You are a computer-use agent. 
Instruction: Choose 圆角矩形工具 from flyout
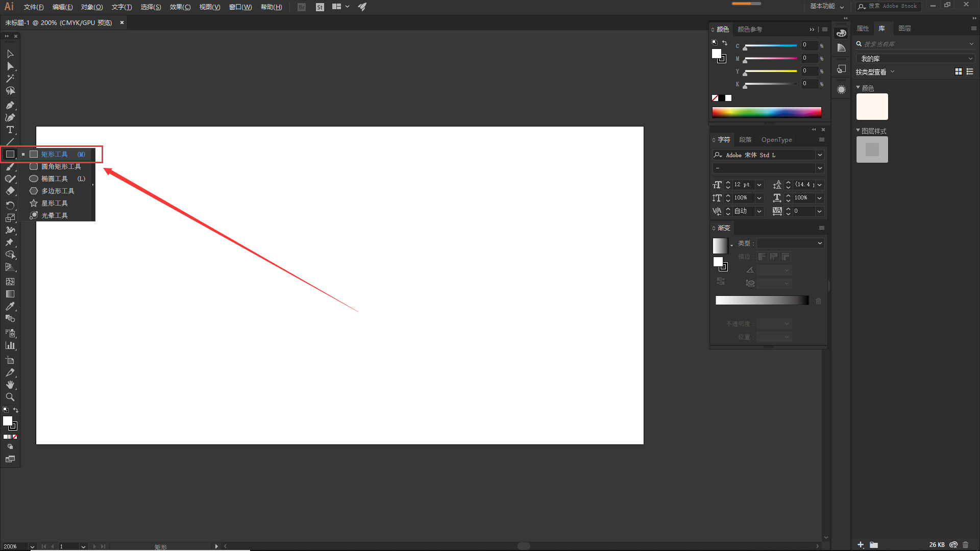tap(60, 166)
